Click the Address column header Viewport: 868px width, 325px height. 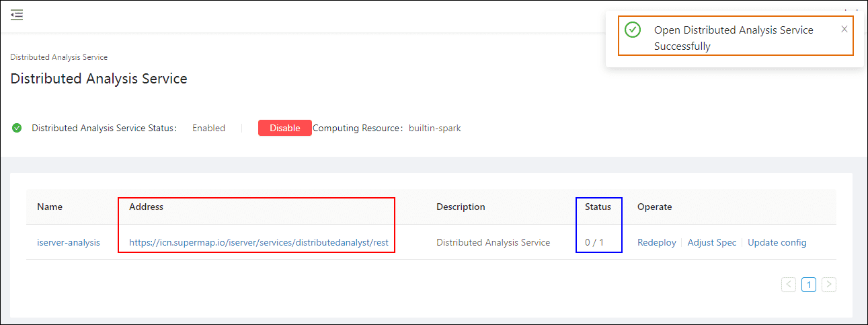tap(146, 207)
